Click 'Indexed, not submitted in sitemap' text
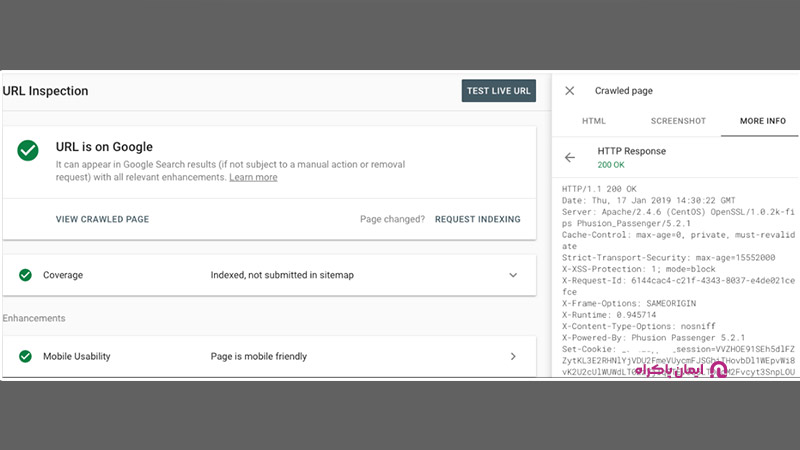 (x=282, y=275)
